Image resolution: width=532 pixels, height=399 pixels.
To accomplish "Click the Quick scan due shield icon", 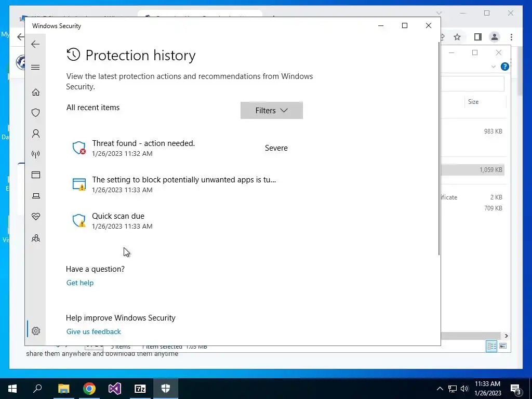I will (79, 220).
